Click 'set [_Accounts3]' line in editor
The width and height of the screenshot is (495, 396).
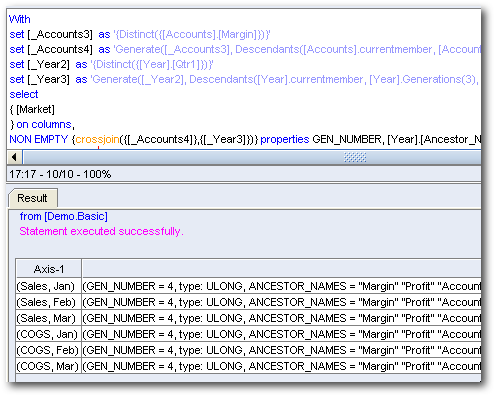pyautogui.click(x=140, y=34)
